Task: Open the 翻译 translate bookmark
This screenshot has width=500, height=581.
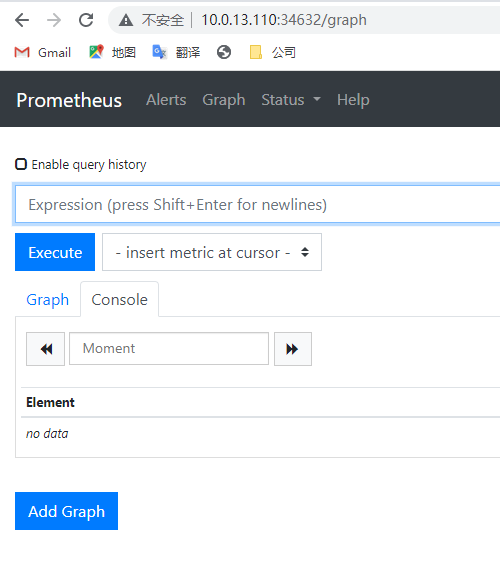Action: pos(176,52)
